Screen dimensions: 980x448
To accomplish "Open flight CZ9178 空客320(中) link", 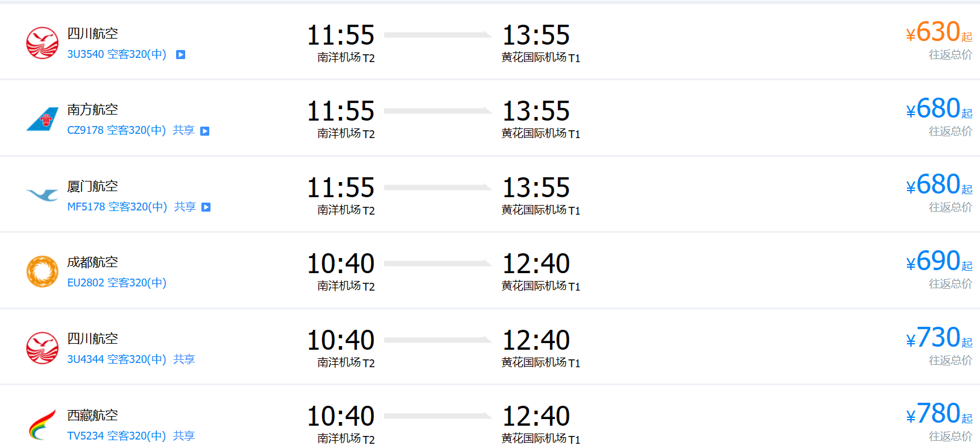I will [x=116, y=130].
